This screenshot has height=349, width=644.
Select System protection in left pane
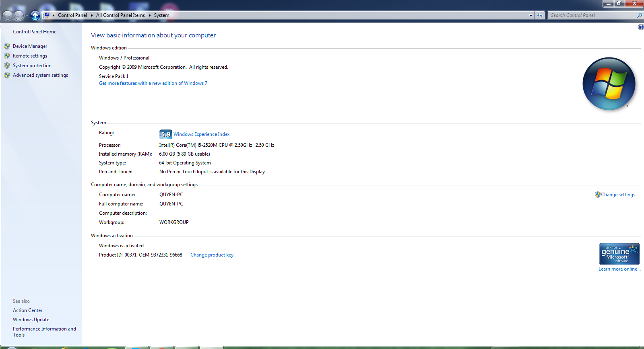pos(32,66)
